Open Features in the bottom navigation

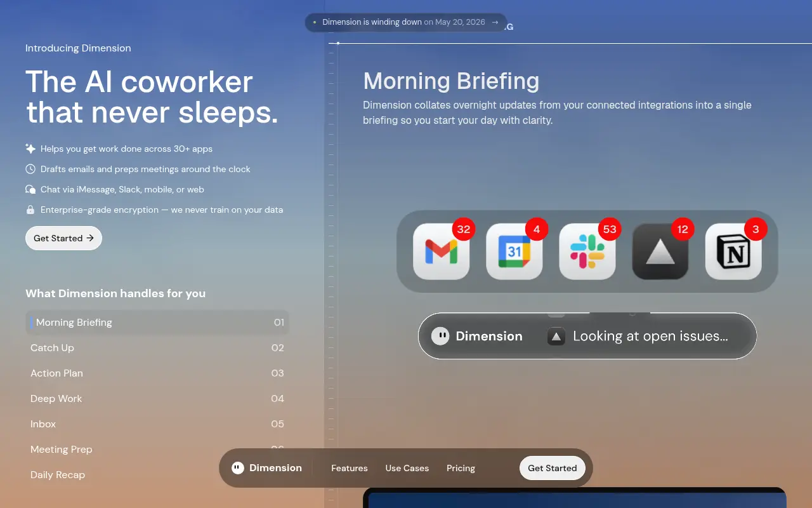click(x=350, y=468)
